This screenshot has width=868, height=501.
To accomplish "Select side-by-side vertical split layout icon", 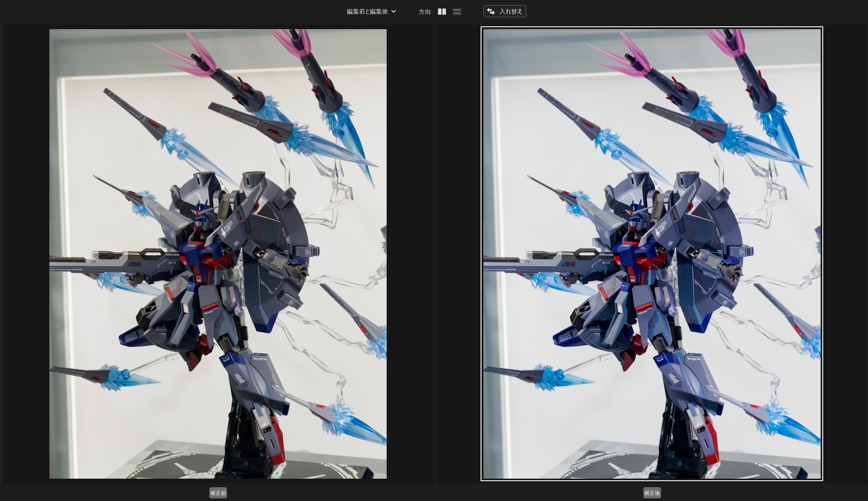I will tap(442, 12).
